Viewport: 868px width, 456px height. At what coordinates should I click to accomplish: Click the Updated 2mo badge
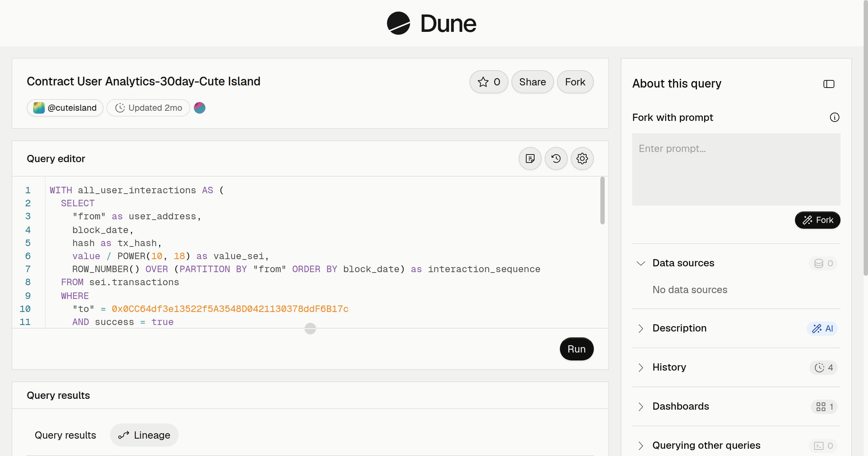pyautogui.click(x=148, y=108)
